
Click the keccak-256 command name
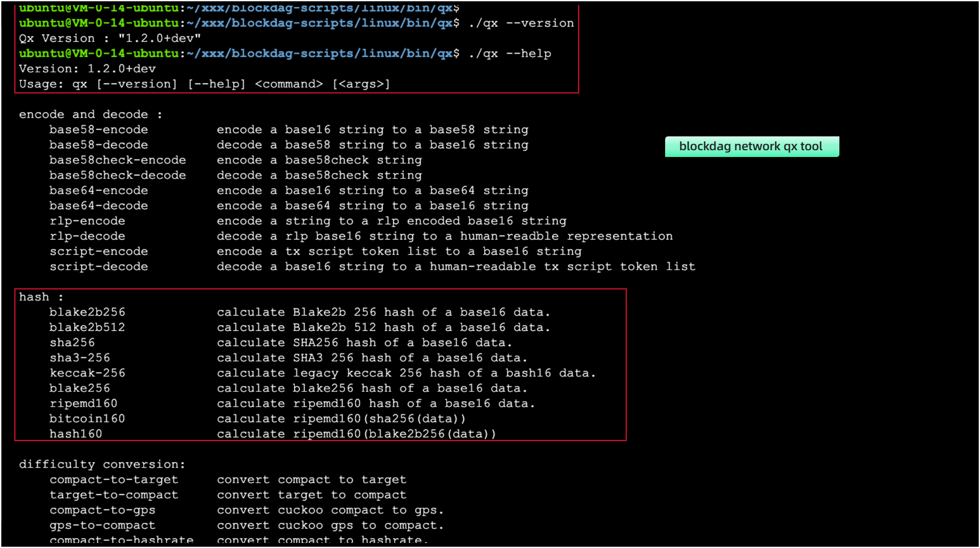coord(87,373)
